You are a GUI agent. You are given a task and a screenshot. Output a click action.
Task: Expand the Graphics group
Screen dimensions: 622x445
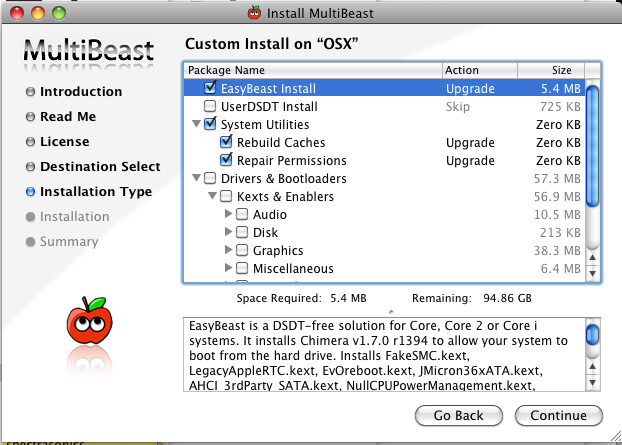pos(228,250)
